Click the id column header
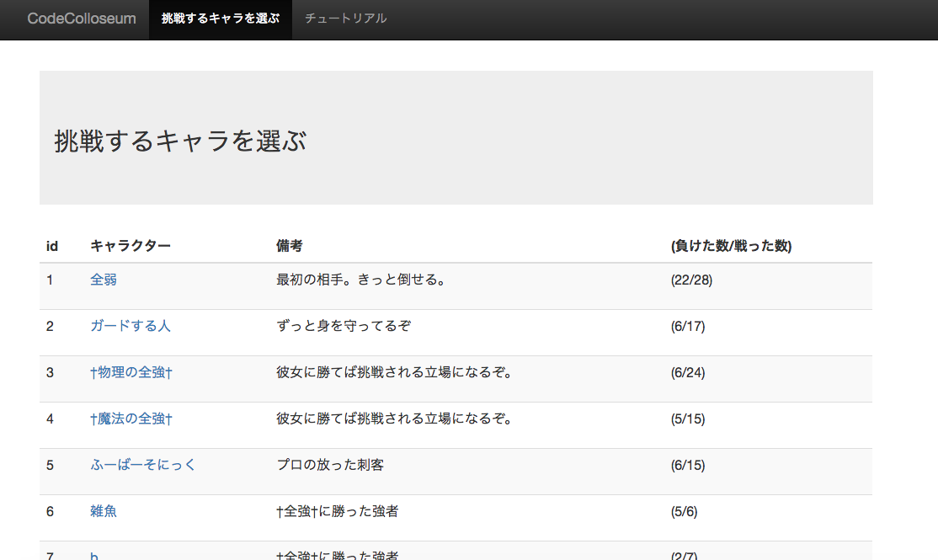This screenshot has height=560, width=938. (52, 246)
